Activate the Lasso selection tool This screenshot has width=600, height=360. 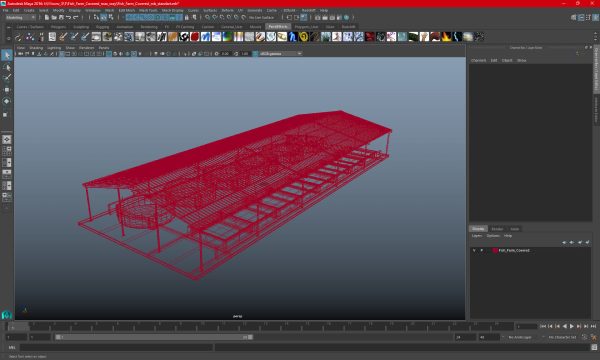7,67
